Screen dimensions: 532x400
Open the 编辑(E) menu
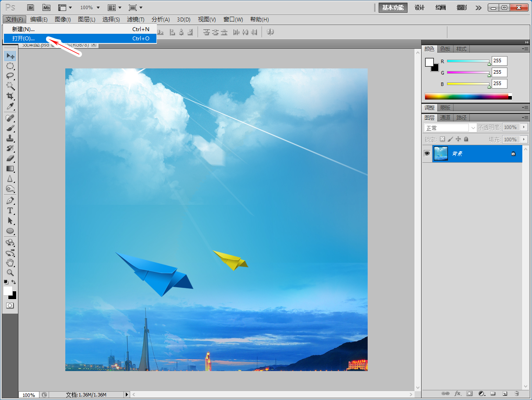coord(39,19)
